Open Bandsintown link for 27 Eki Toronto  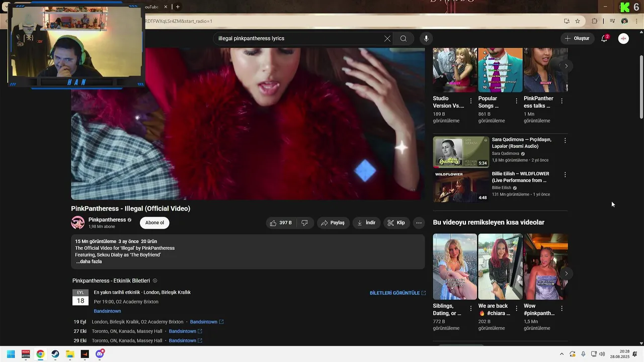pos(186,331)
